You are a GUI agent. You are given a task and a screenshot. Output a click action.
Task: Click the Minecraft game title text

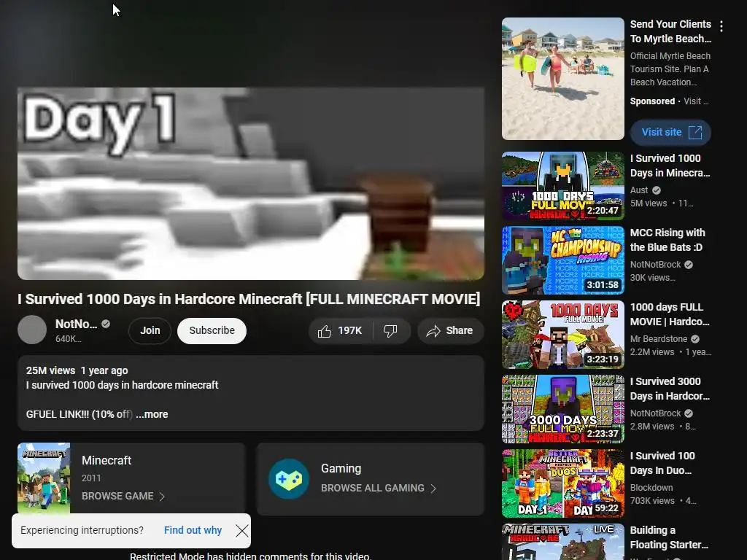point(107,461)
